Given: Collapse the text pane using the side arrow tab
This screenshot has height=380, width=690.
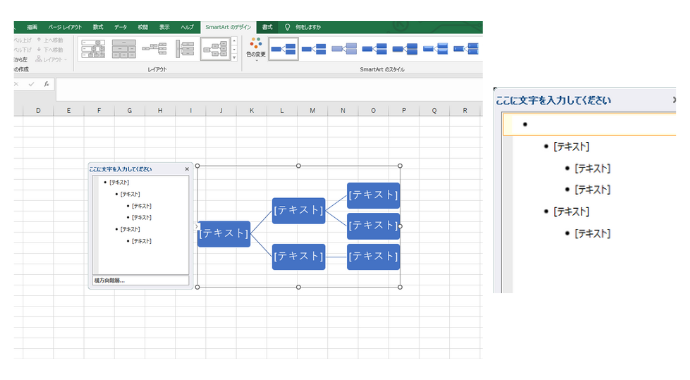Looking at the screenshot, I should tap(196, 226).
